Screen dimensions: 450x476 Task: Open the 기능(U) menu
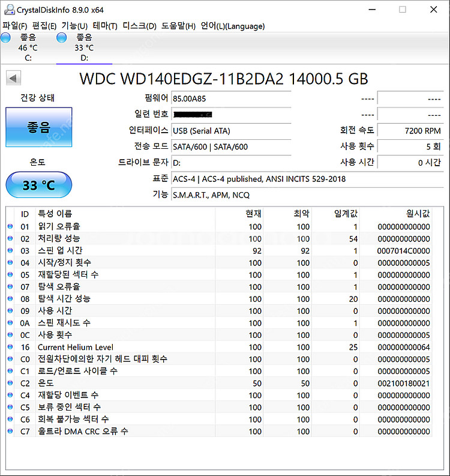coord(74,26)
